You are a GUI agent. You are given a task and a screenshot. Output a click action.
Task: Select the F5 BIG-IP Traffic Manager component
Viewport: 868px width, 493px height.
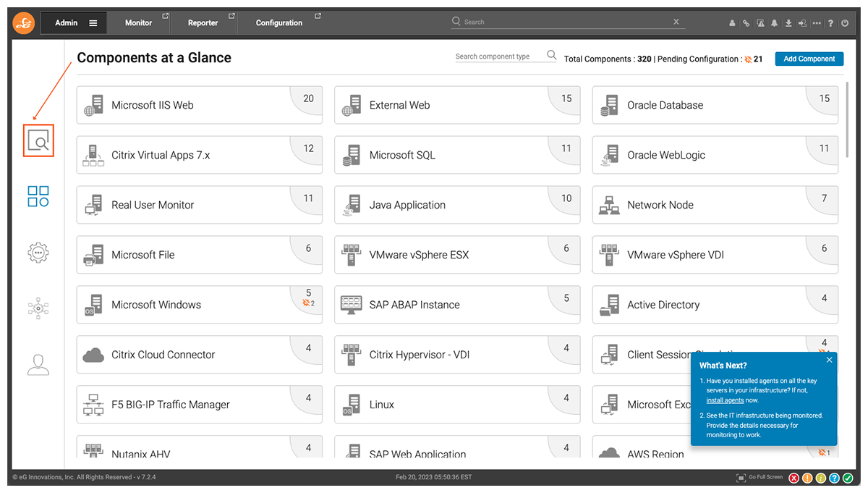point(200,405)
